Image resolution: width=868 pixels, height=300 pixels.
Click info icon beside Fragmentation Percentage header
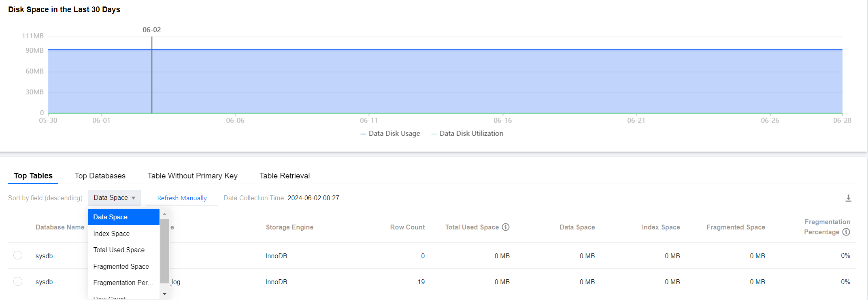click(846, 232)
